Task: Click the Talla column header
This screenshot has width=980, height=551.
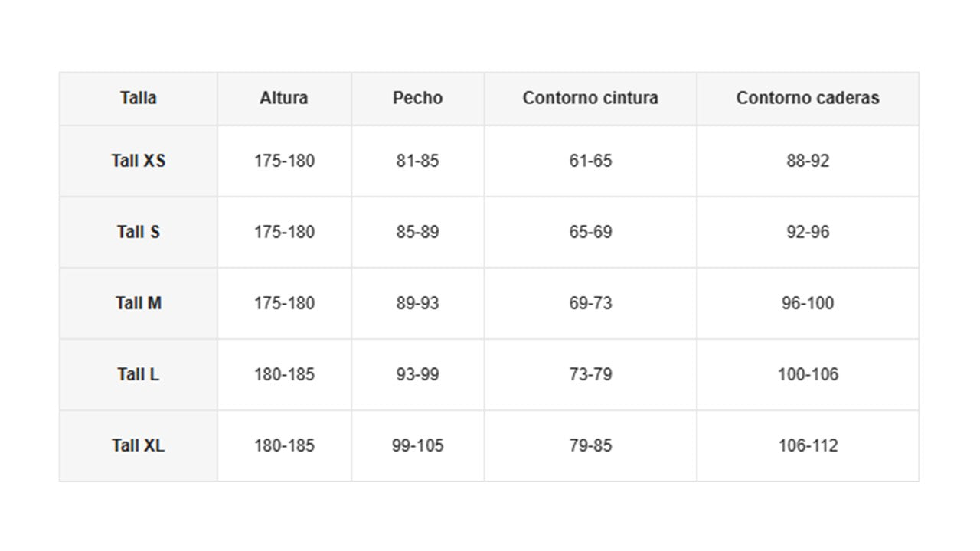Action: [x=139, y=98]
